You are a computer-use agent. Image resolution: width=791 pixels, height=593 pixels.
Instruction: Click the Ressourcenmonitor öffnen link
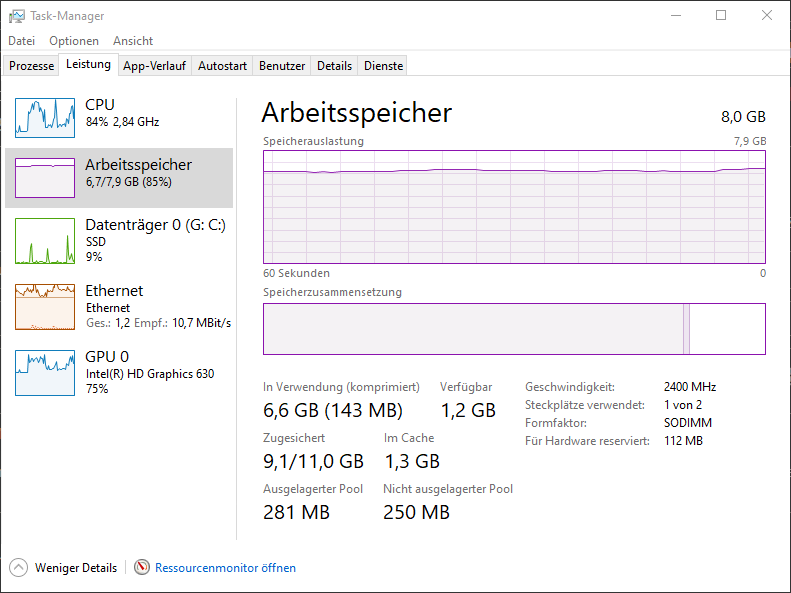[225, 568]
